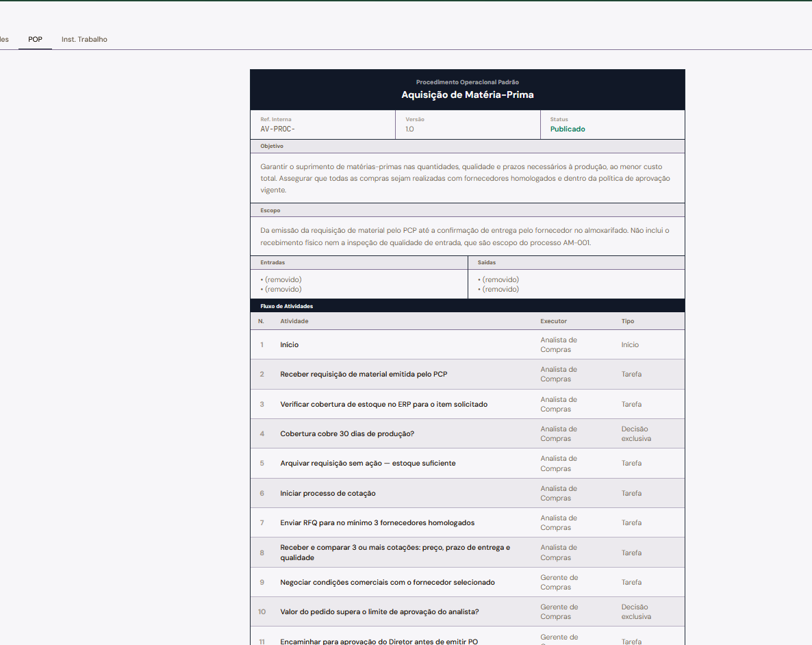This screenshot has width=812, height=645.
Task: Select 'Encaminhar para aprovação do Diretor' row
Action: tap(467, 636)
